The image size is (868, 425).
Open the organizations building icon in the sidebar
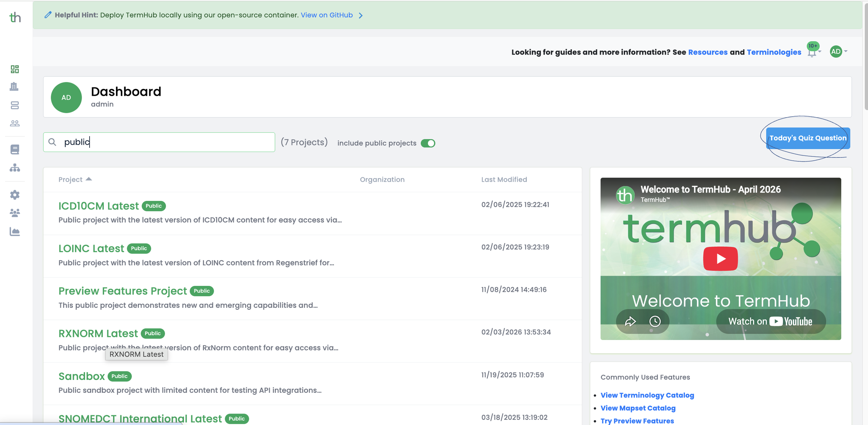coord(14,86)
